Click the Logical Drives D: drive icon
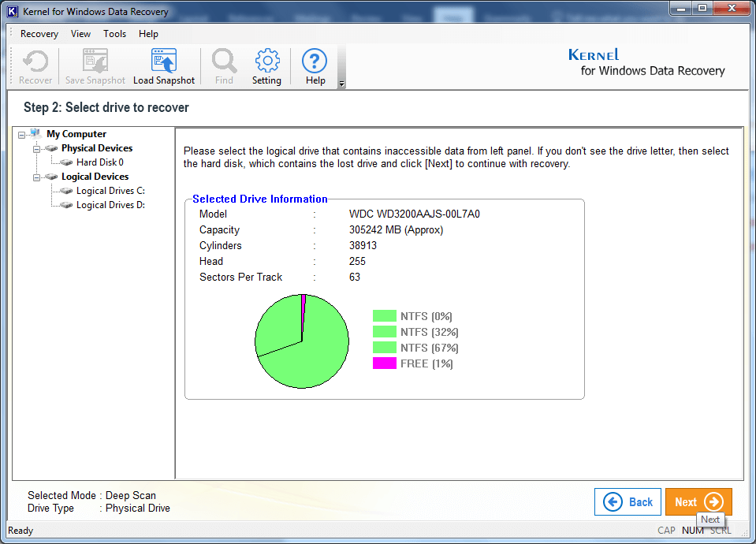 tap(66, 205)
